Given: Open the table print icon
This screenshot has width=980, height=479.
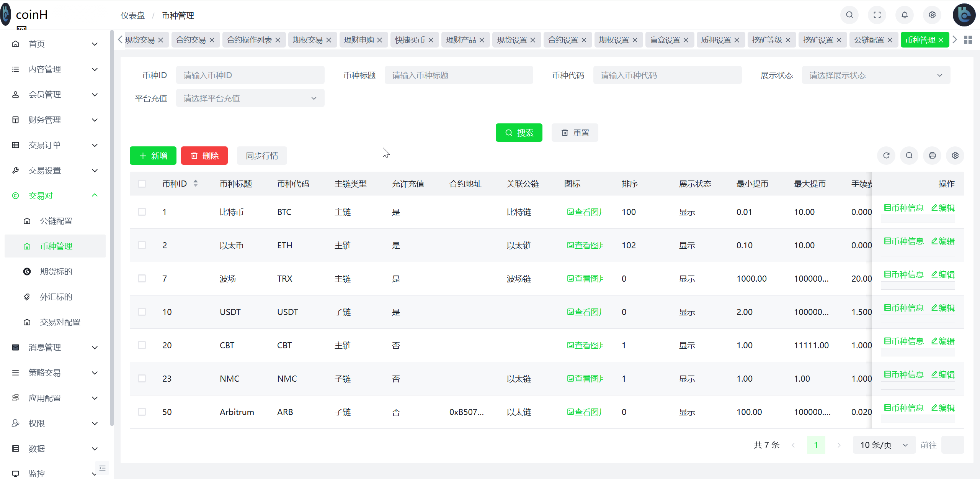Looking at the screenshot, I should pos(932,155).
